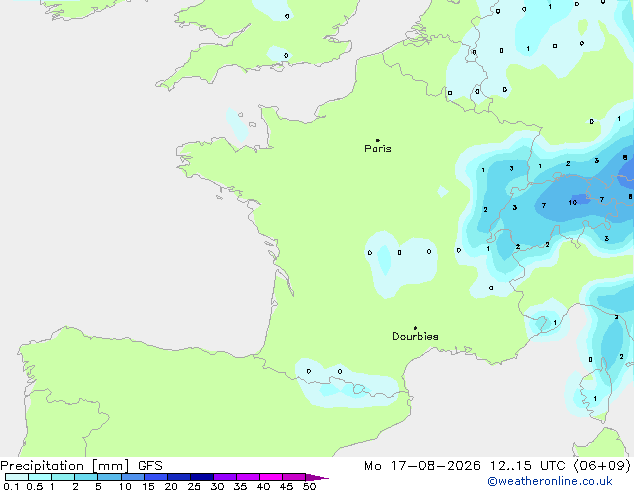Click the '12..15 UTC (06+09)' time text
Viewport: 634px width, 490px height.
(560, 466)
